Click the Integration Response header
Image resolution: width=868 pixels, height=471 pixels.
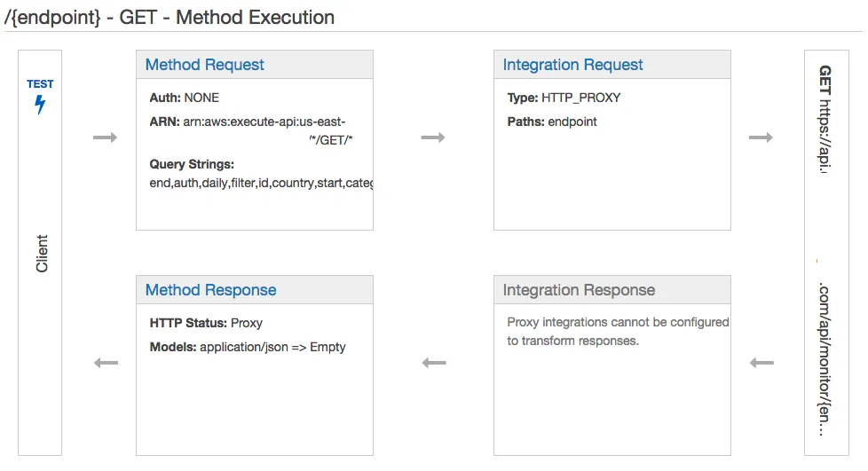pyautogui.click(x=579, y=290)
